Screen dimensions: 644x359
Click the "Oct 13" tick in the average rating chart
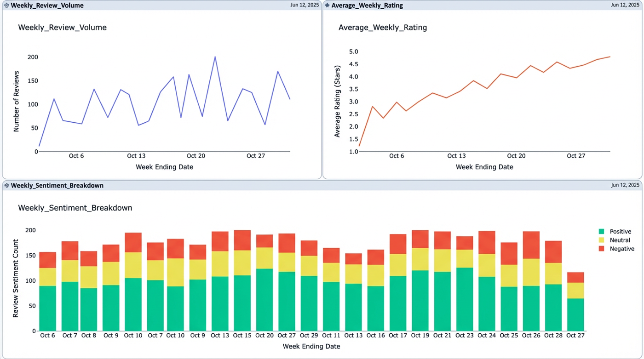click(456, 156)
